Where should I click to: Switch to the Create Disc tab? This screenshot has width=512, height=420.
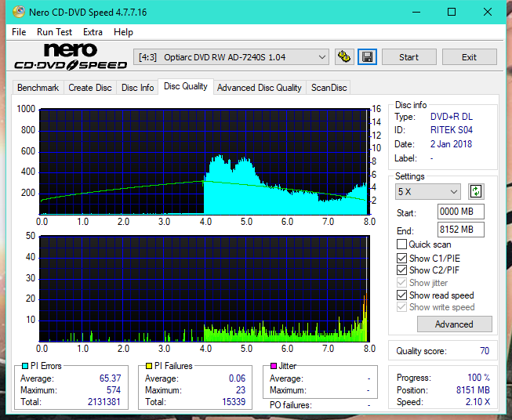[x=90, y=88]
